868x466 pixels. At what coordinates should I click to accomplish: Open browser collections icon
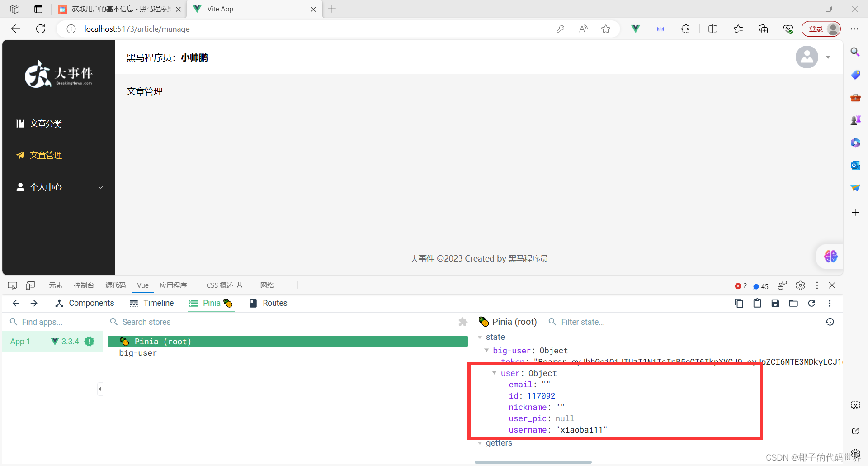[x=763, y=29]
